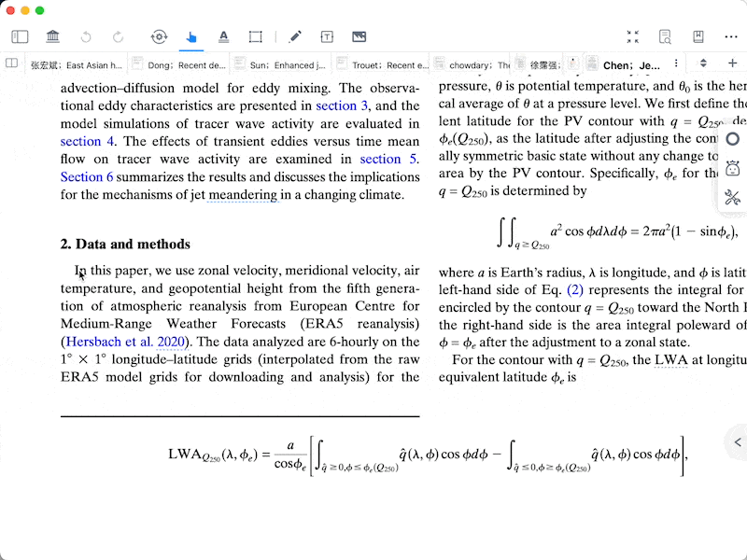Select the active Chen; Je... tab

[x=631, y=65]
